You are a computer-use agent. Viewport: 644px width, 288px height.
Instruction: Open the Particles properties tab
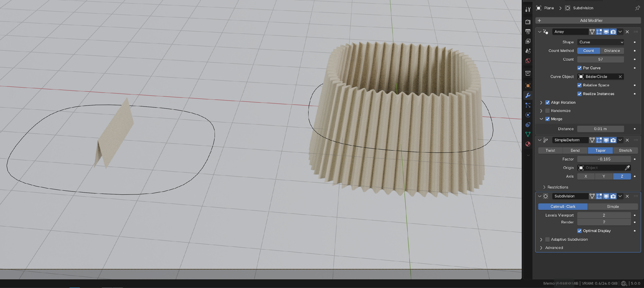tap(528, 105)
